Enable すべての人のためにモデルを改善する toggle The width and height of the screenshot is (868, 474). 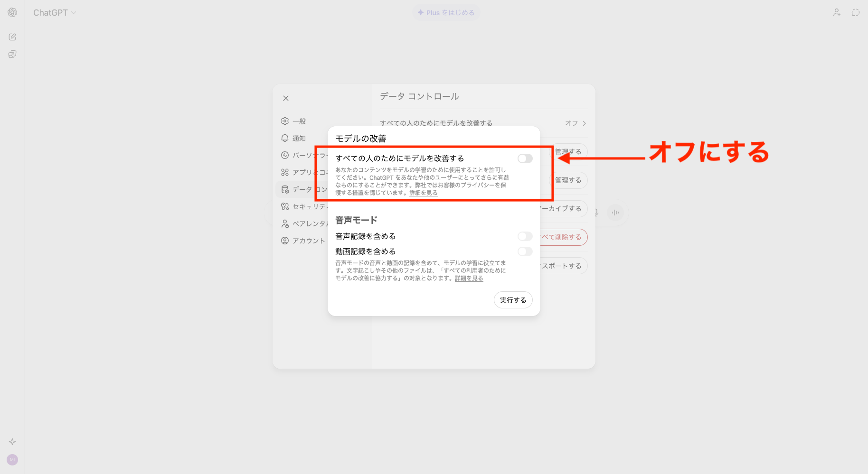pos(525,158)
